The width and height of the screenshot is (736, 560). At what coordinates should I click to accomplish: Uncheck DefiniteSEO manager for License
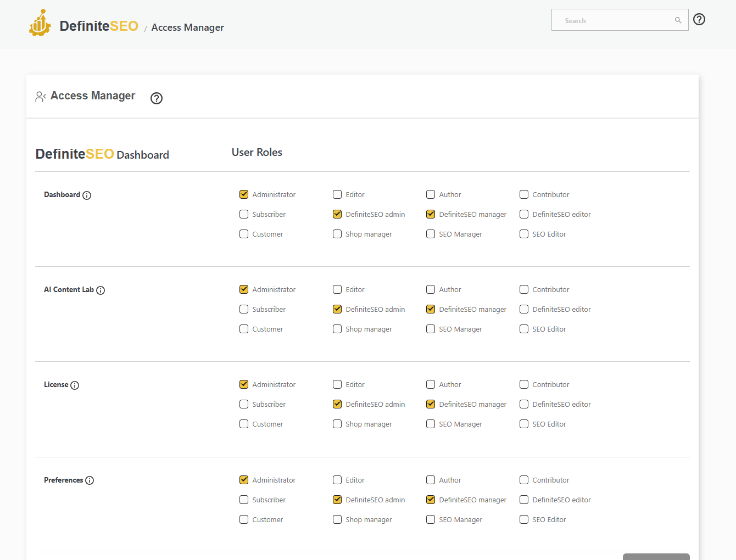click(x=431, y=404)
